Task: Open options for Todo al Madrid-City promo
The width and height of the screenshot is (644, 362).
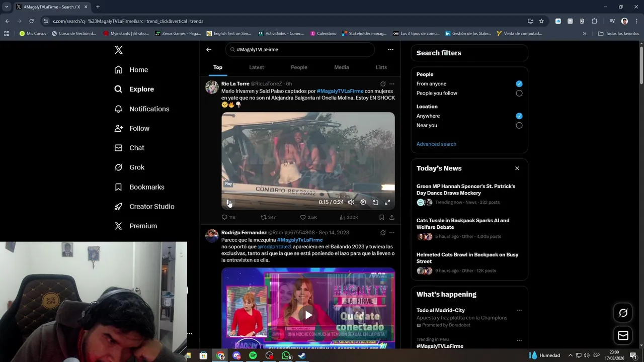Action: point(519,310)
